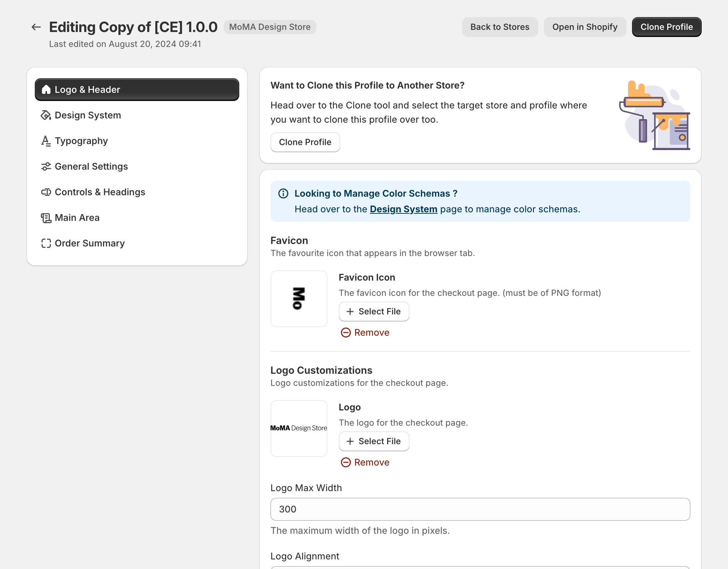Viewport: 728px width, 569px height.
Task: Open General Settings in the sidebar
Action: pyautogui.click(x=91, y=166)
